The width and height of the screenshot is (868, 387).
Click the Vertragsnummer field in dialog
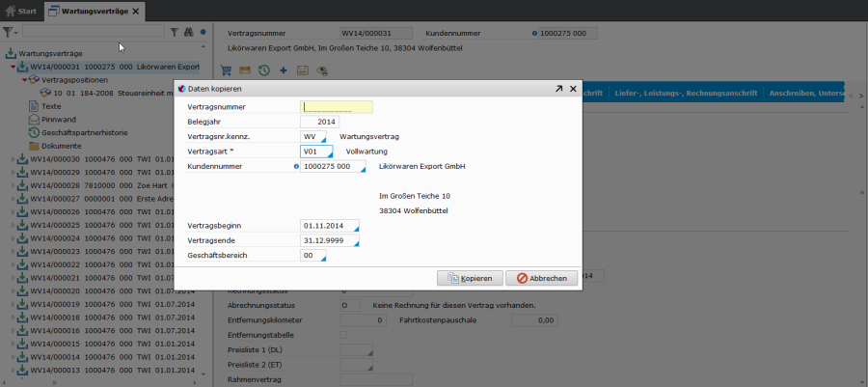click(337, 107)
